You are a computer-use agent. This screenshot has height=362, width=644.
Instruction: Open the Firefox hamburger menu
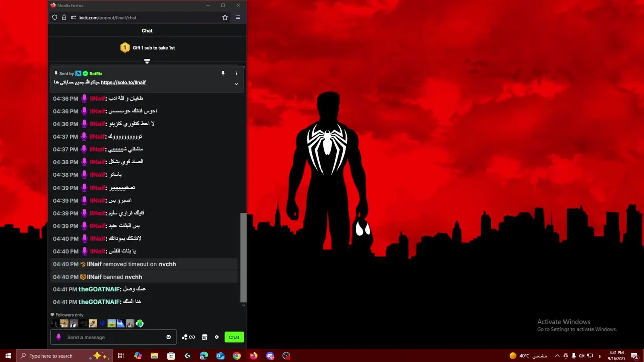(238, 17)
